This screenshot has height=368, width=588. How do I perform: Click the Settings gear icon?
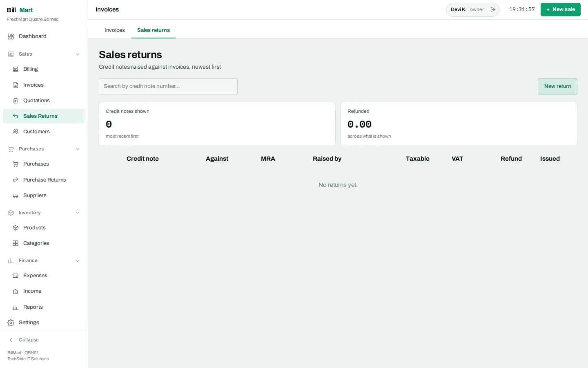(x=11, y=323)
